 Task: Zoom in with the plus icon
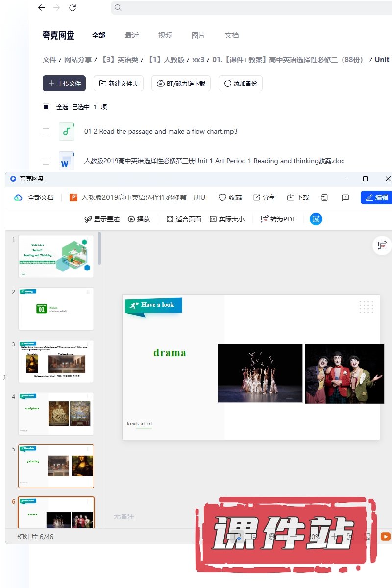click(335, 537)
